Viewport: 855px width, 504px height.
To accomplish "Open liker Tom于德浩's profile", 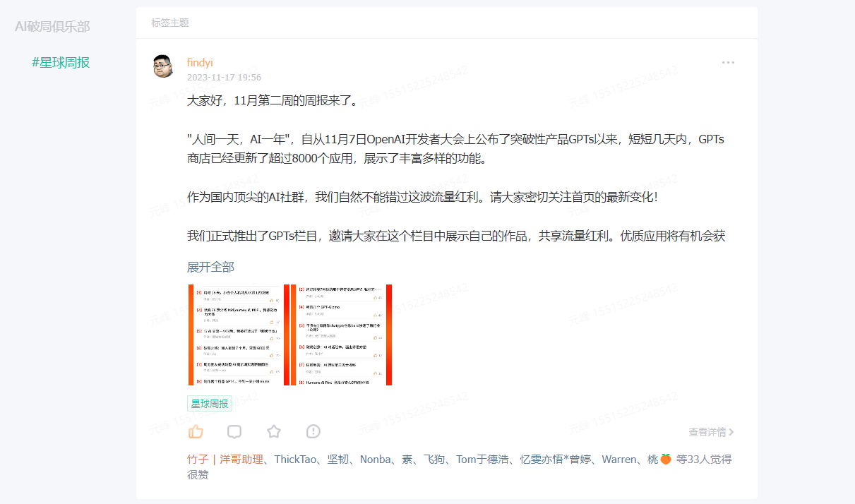I will (x=482, y=459).
